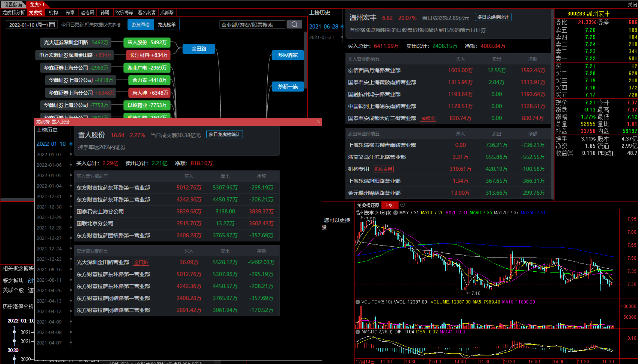Viewport: 638px width, 364px height.
Task: Click the magnifier search icon button
Action: [x=295, y=24]
